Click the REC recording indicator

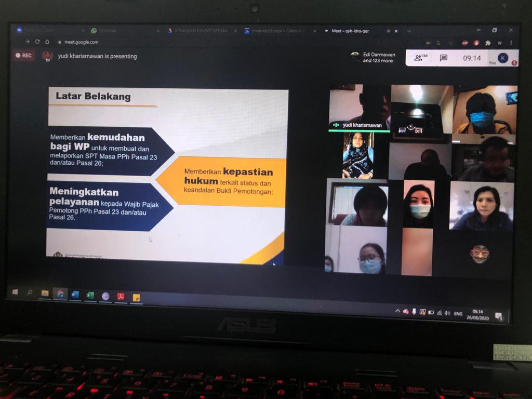coord(23,55)
